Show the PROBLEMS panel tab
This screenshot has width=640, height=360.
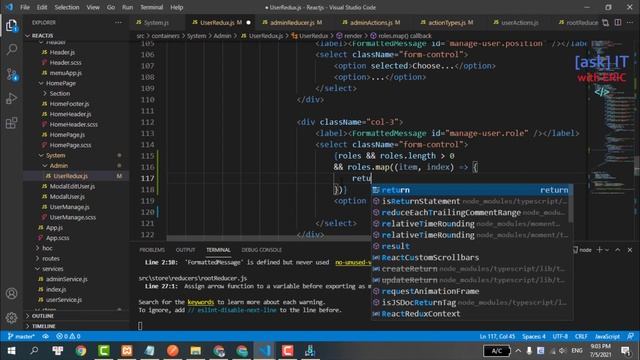click(152, 250)
